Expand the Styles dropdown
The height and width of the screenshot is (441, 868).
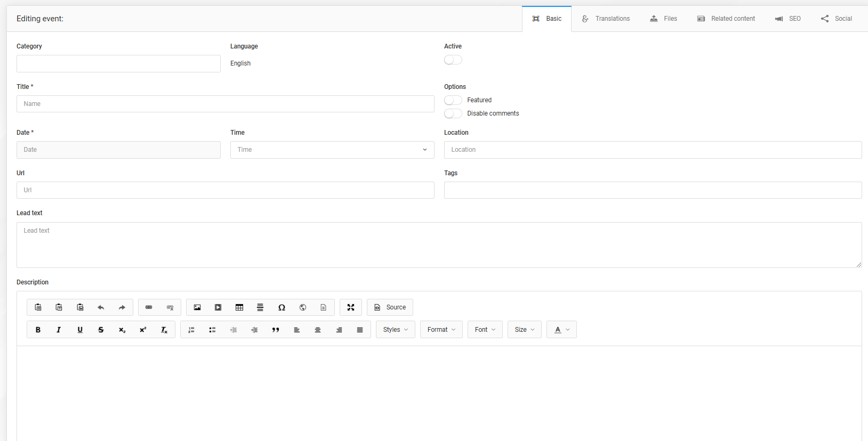(x=395, y=330)
